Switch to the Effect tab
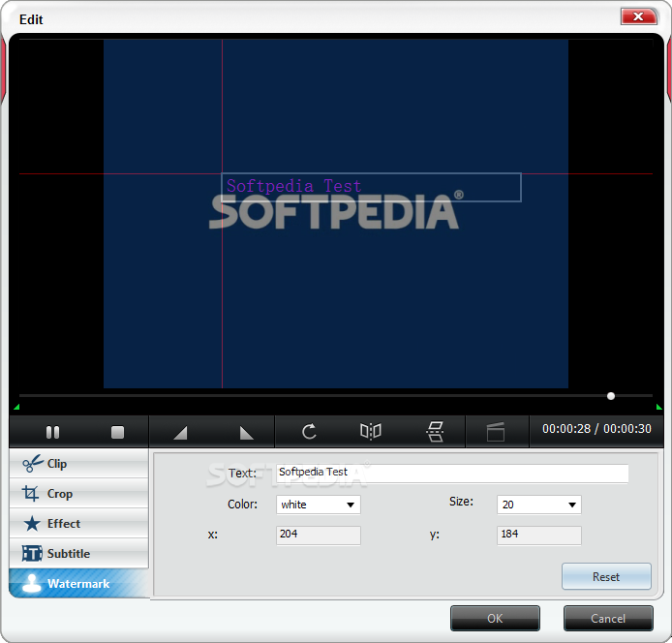Image resolution: width=672 pixels, height=643 pixels. tap(78, 524)
